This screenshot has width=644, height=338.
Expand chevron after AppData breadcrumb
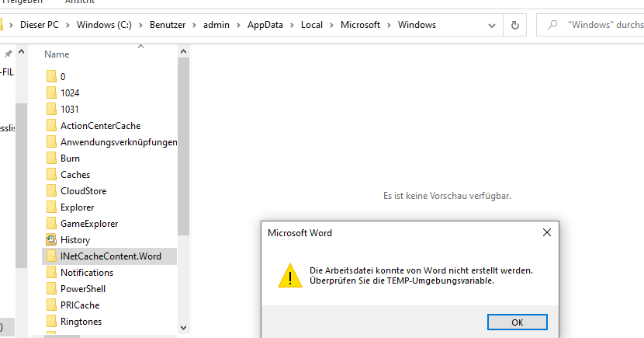click(292, 26)
